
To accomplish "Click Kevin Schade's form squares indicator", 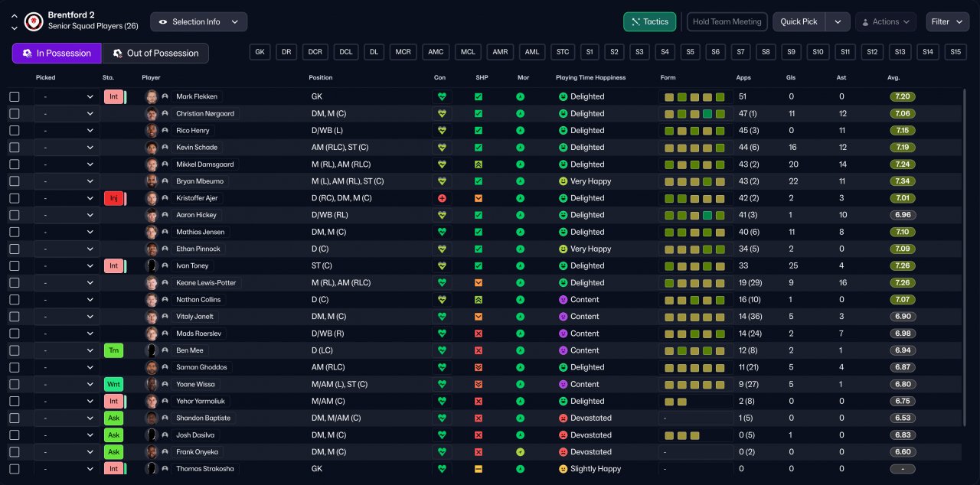I will pos(694,148).
